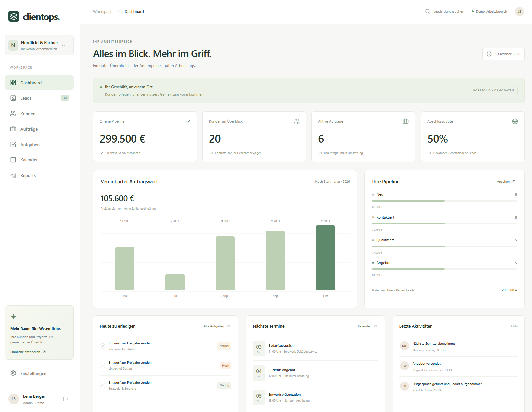Check off the Klarraum Architektur task
532x412 pixels.
pyautogui.click(x=103, y=346)
